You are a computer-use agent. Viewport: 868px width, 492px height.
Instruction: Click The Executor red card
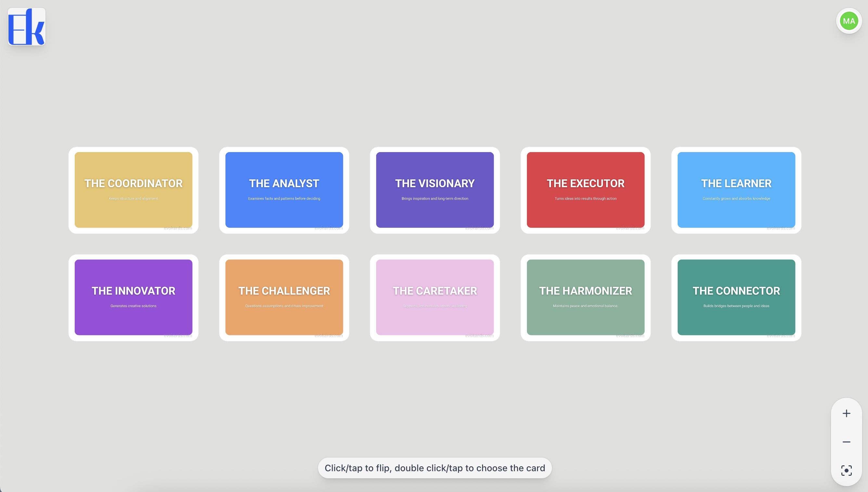click(585, 189)
